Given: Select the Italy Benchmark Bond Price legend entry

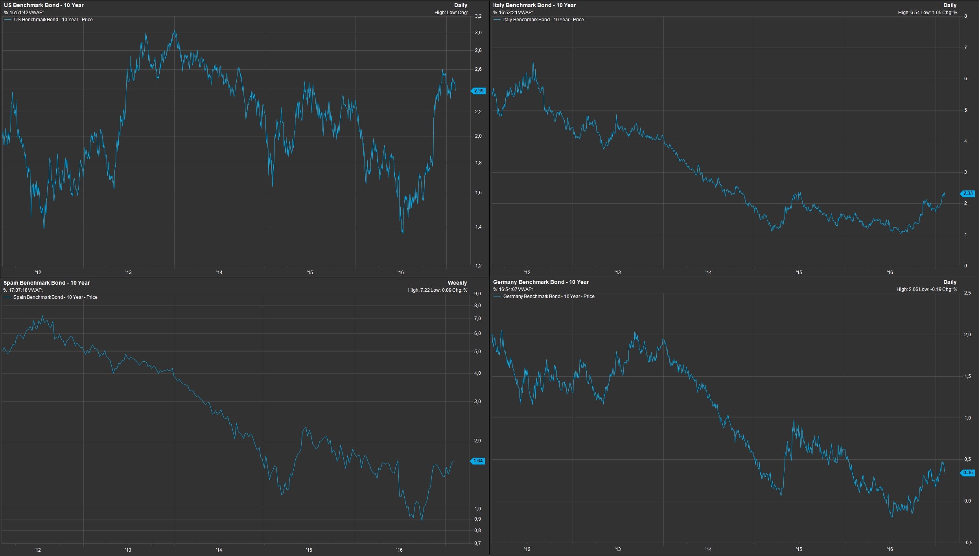Looking at the screenshot, I should coord(543,20).
